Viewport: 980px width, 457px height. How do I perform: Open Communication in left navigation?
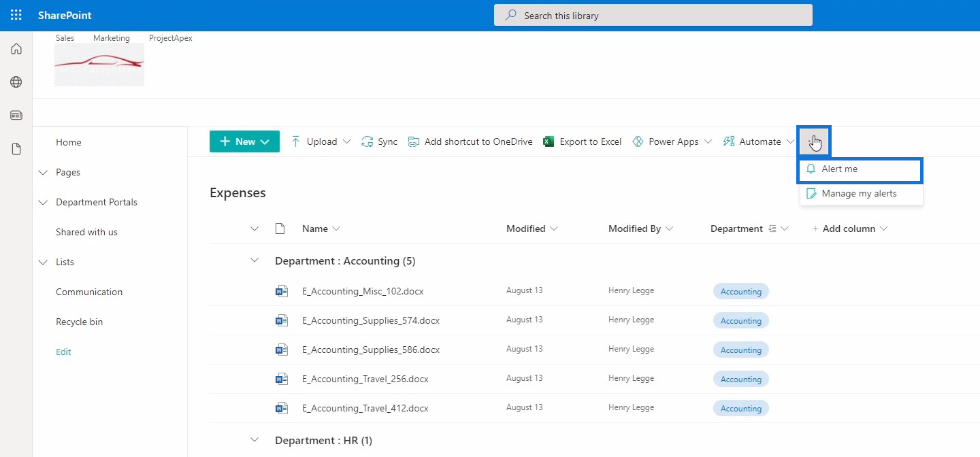(89, 292)
